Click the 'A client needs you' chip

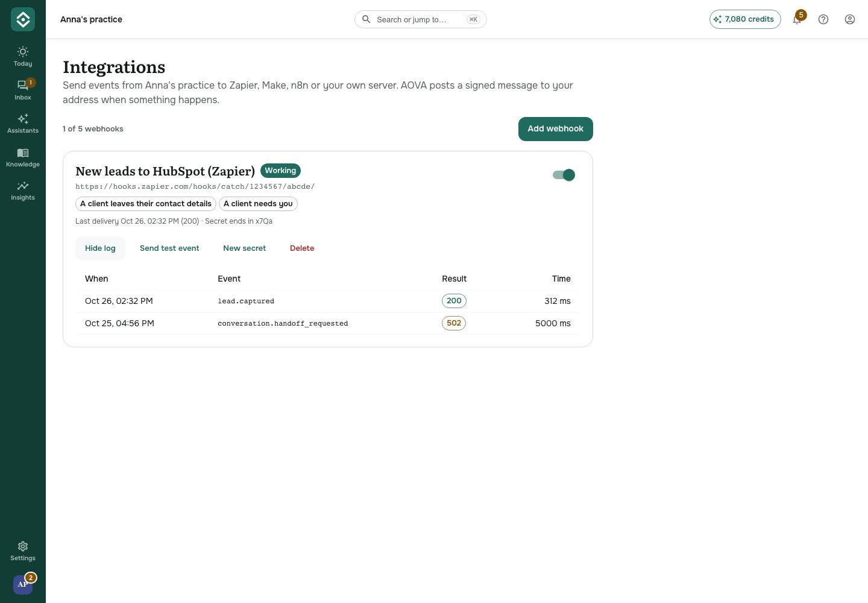tap(258, 204)
